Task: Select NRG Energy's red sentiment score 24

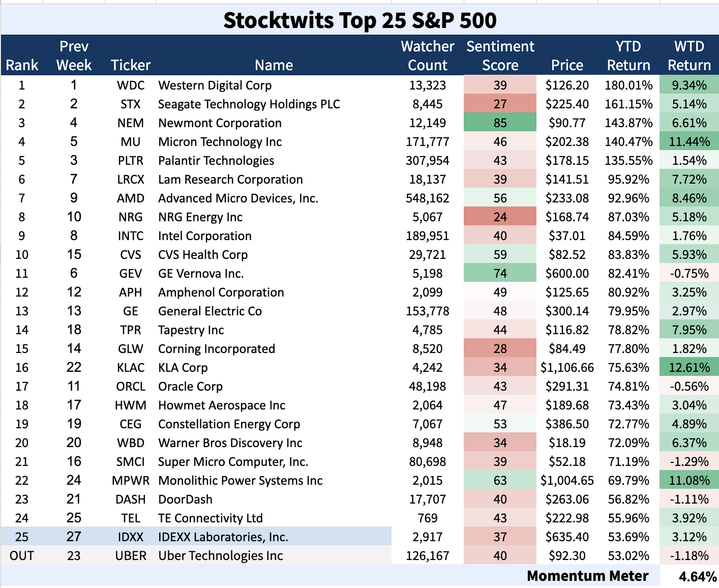Action: coord(500,217)
